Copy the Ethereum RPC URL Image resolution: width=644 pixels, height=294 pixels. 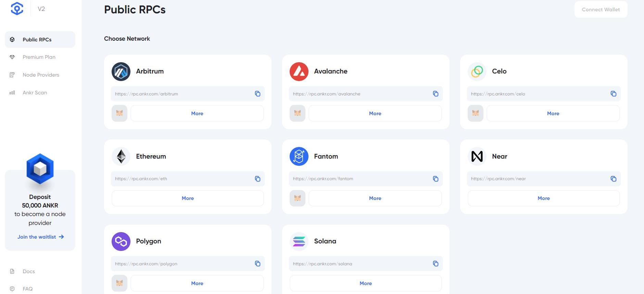[x=257, y=179]
